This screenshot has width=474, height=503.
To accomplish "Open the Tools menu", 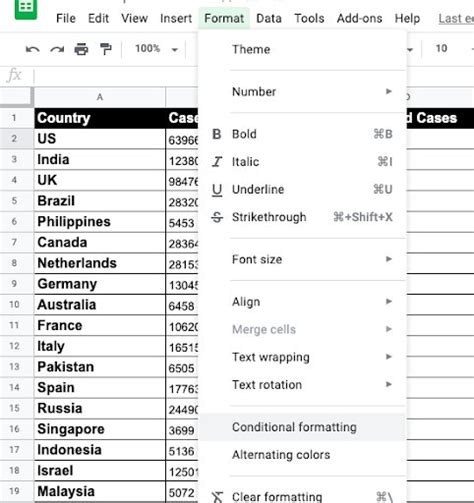I will point(309,18).
